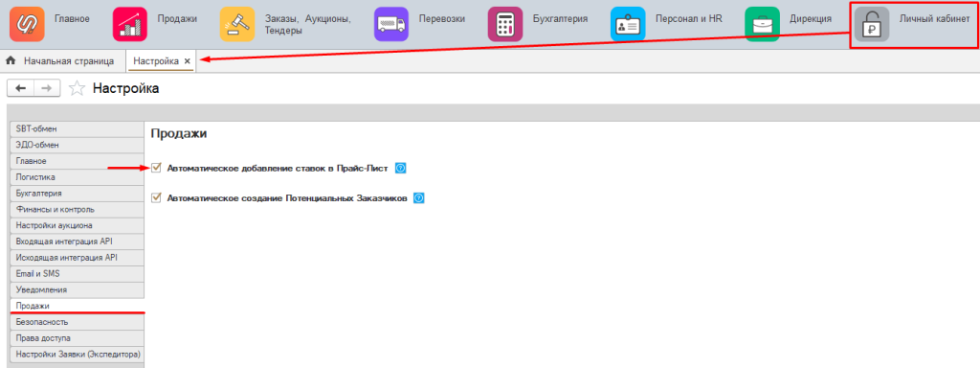Switch to Начальная страница tab
This screenshot has width=980, height=368.
pos(60,60)
